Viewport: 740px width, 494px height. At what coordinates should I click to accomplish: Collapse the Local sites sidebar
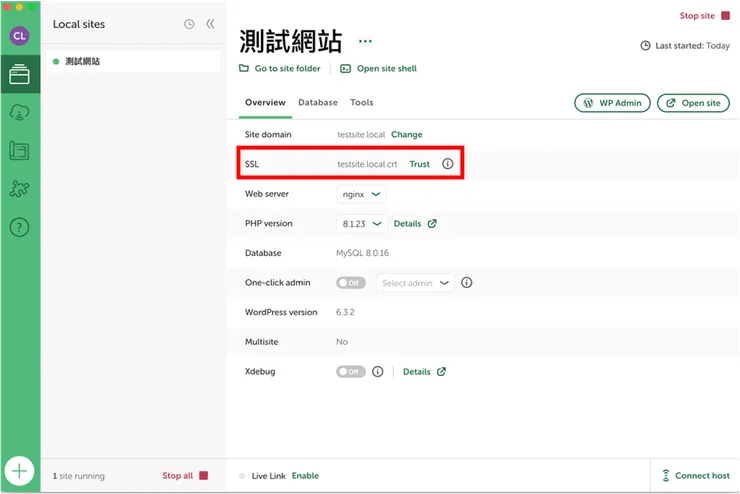210,24
